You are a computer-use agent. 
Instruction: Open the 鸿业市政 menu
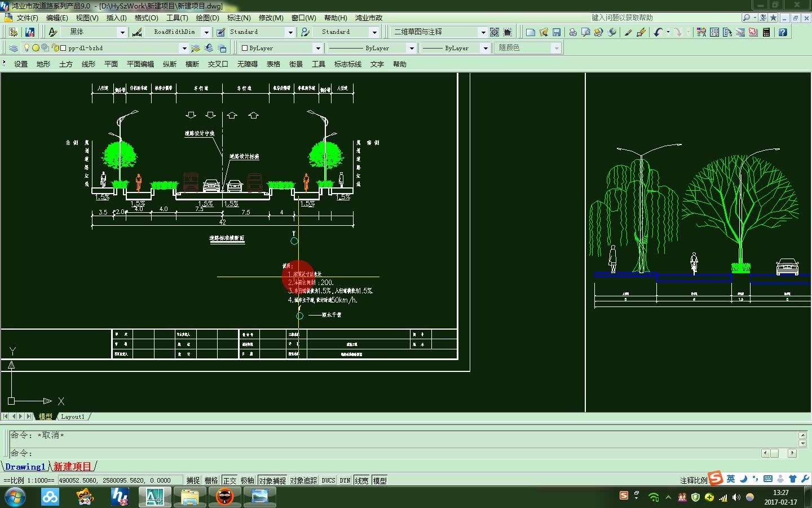point(369,18)
